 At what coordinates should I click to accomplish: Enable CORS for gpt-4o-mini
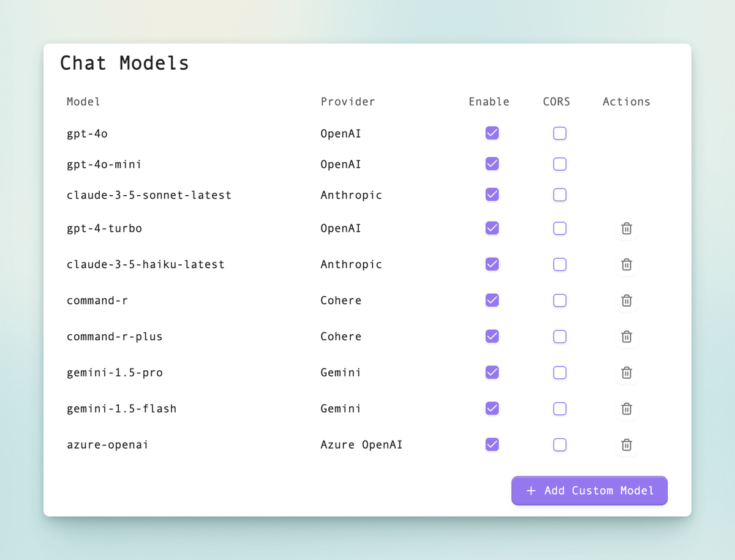tap(559, 164)
